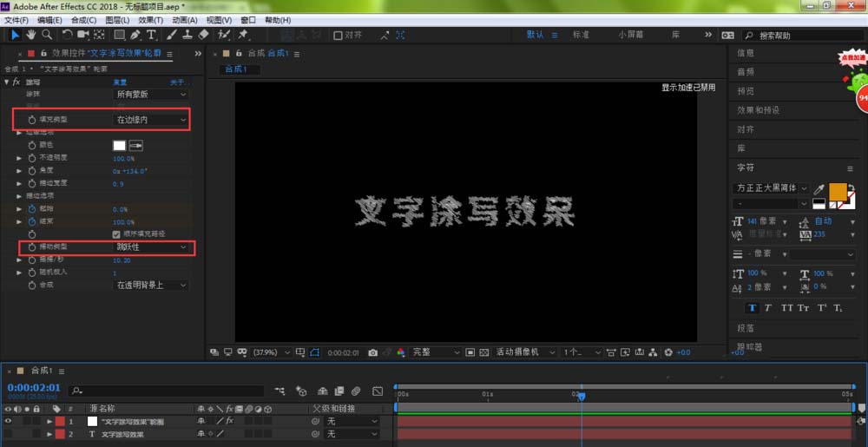Open parent dropdown 无 for layer 2

352,434
